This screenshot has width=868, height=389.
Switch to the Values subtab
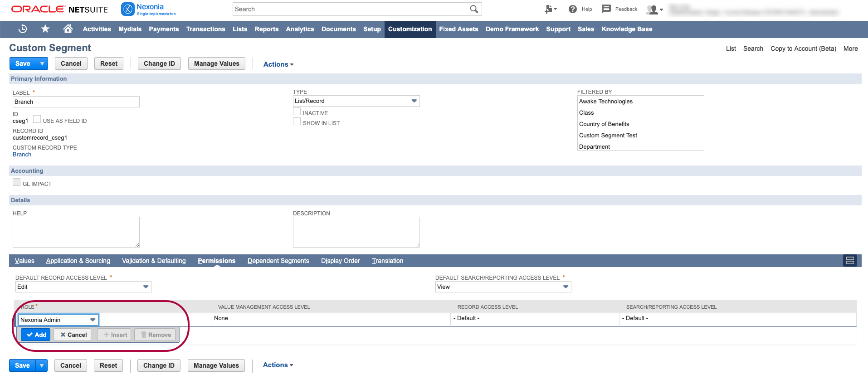[x=24, y=261]
